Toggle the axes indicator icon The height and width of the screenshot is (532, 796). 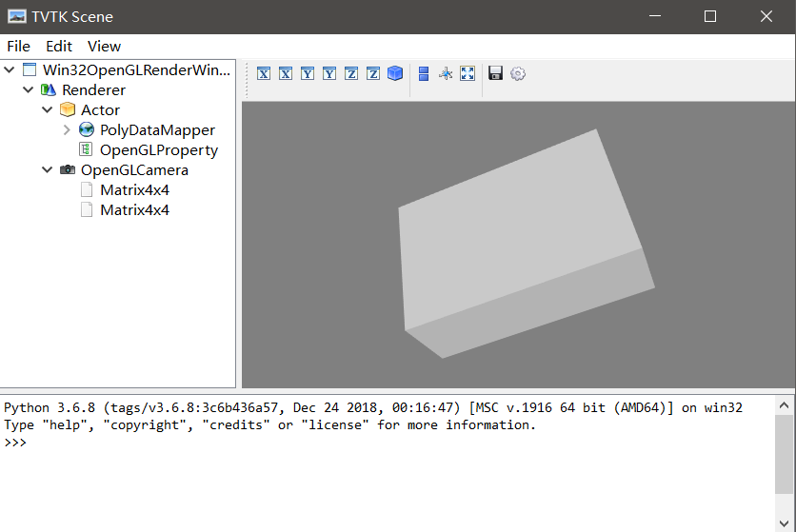(446, 73)
